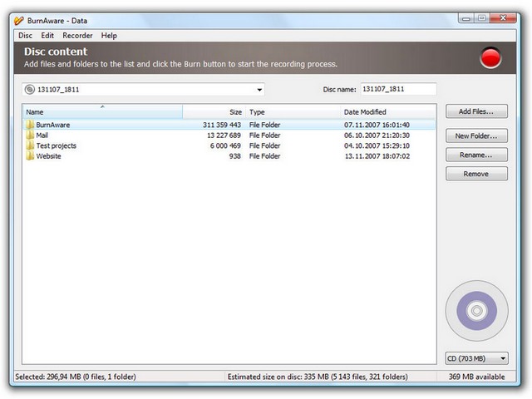Click the Disc name input field
Screen dimensions: 532x399
coord(398,89)
